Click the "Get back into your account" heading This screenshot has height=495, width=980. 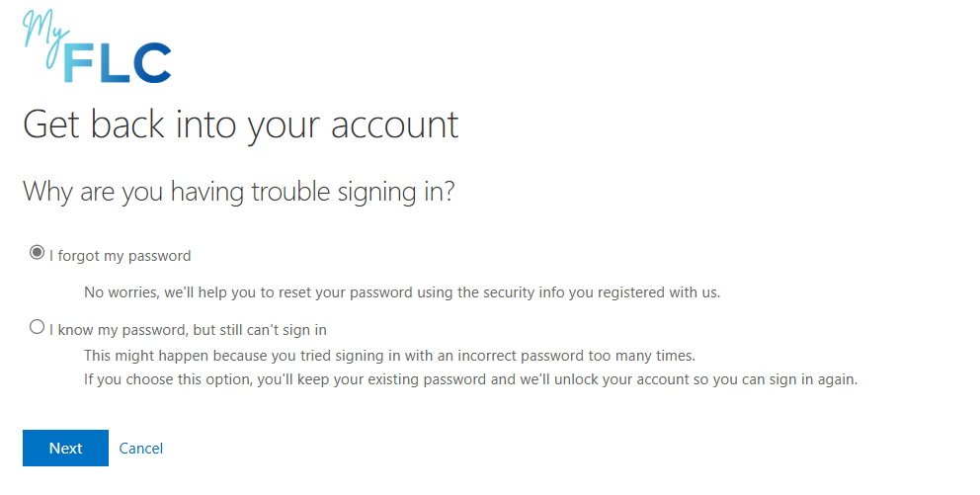240,125
